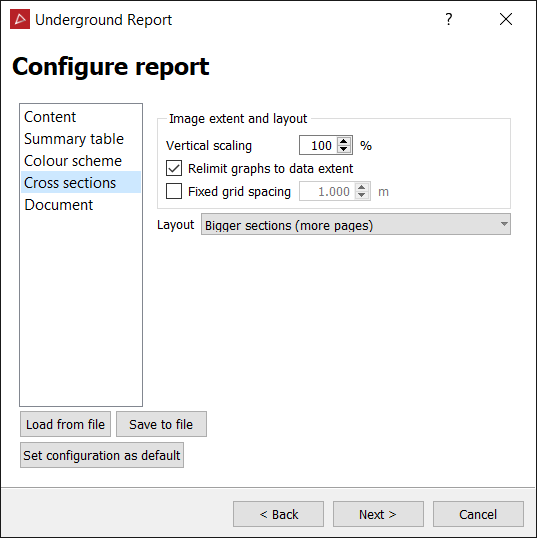This screenshot has width=537, height=538.
Task: Click the Vertical scaling value field
Action: (x=319, y=145)
